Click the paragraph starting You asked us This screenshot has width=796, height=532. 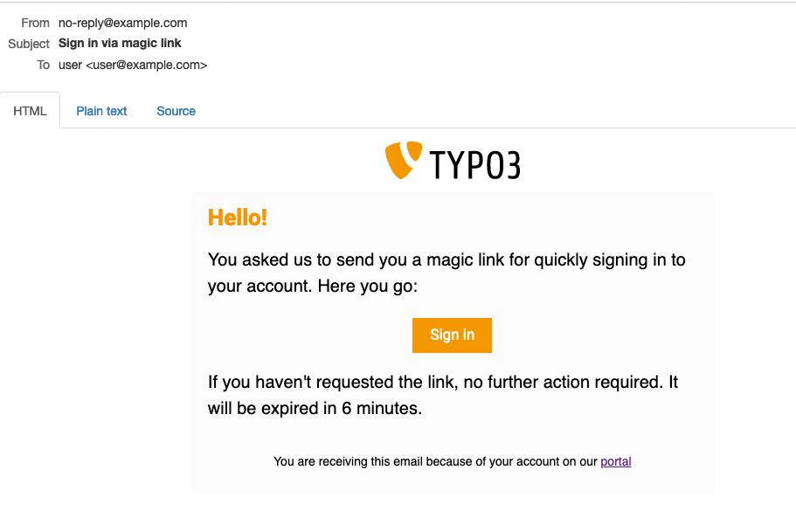pyautogui.click(x=446, y=273)
